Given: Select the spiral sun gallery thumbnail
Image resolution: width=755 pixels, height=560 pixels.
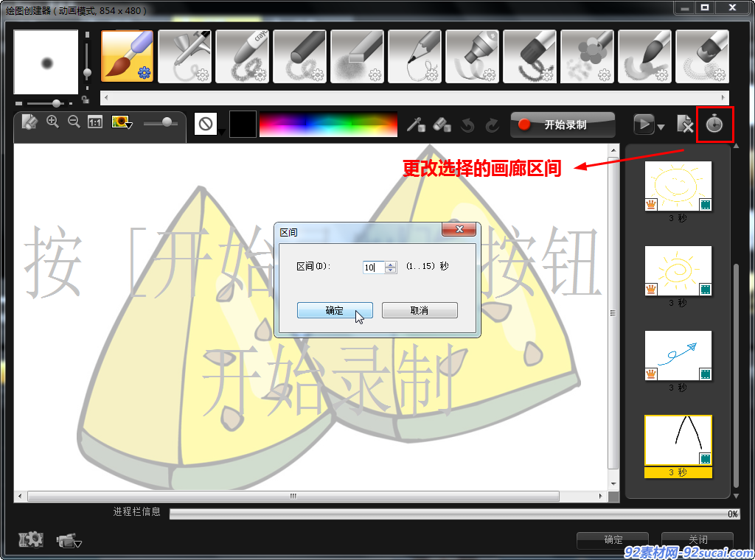Looking at the screenshot, I should 678,270.
